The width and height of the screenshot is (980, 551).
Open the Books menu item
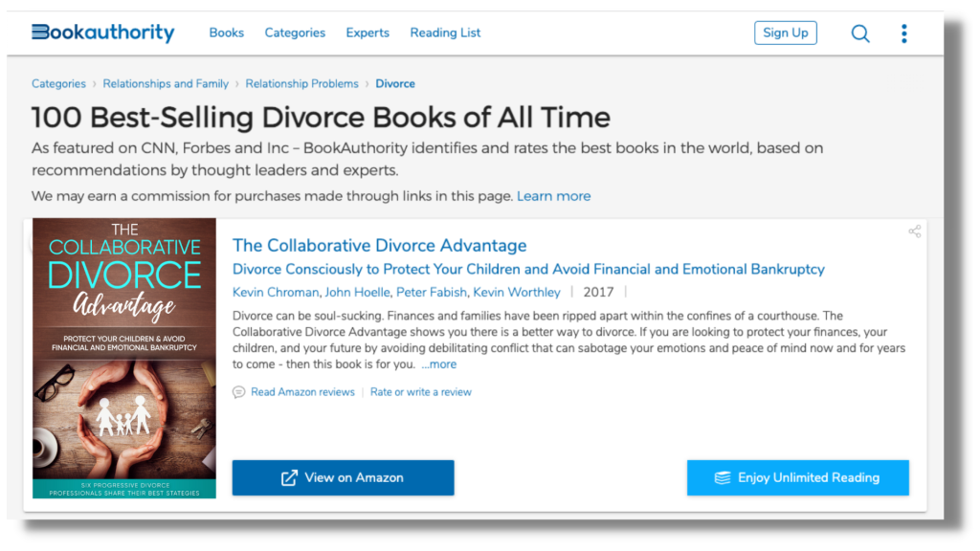pyautogui.click(x=226, y=33)
